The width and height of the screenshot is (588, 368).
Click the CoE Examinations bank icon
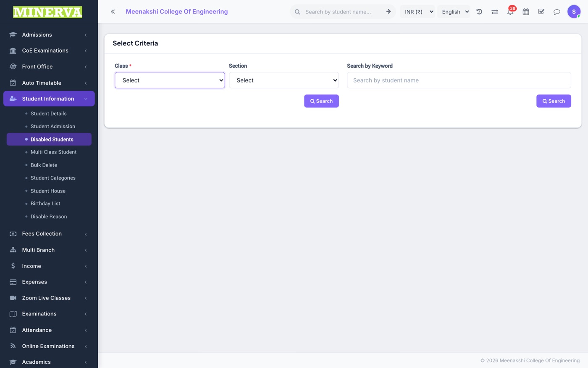(x=13, y=51)
